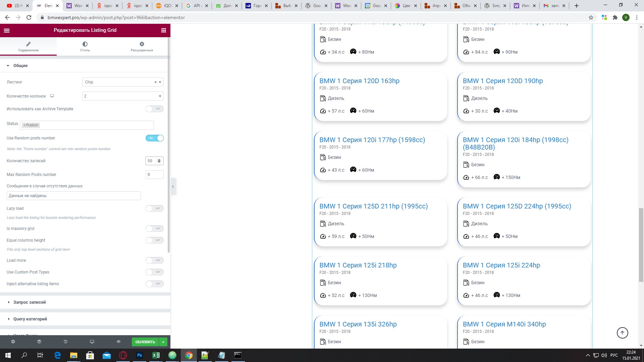Bookmark this page with star icon

[591, 17]
